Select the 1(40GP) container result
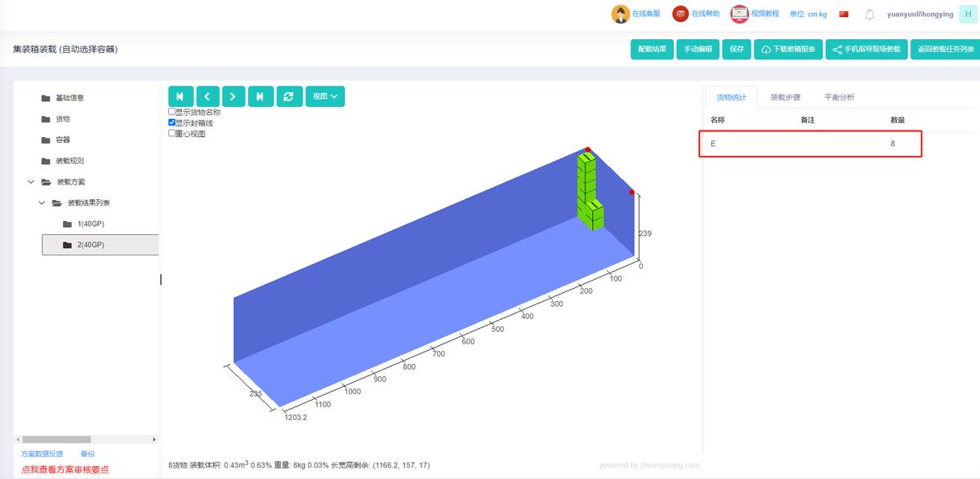Image resolution: width=980 pixels, height=479 pixels. 91,224
